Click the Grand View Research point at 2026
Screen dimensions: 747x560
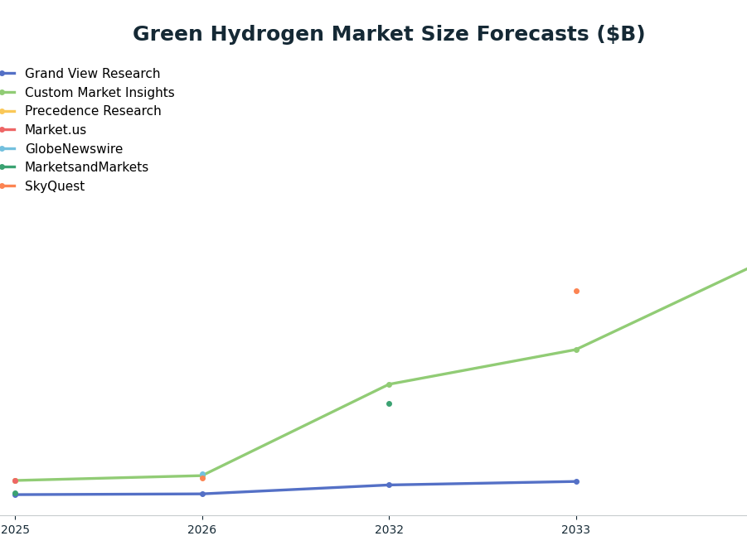(x=202, y=494)
